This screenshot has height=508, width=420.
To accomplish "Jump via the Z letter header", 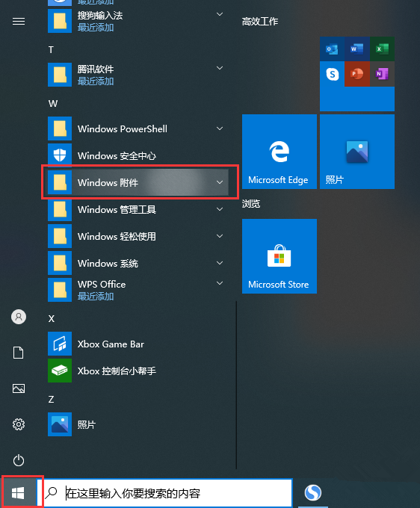I will tap(51, 400).
